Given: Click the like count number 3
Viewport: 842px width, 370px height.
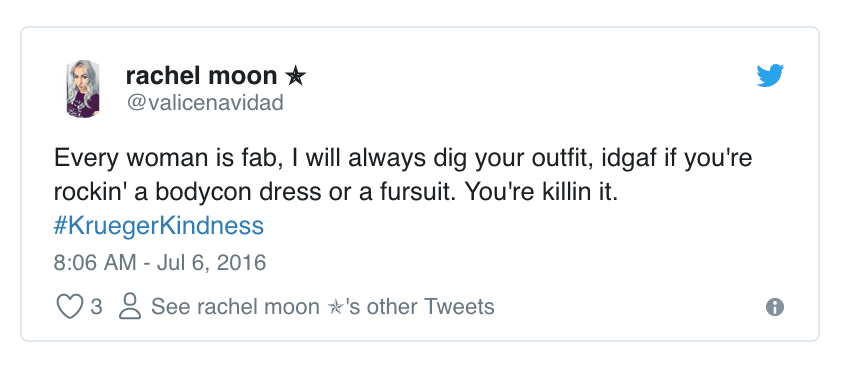Looking at the screenshot, I should click(x=96, y=307).
